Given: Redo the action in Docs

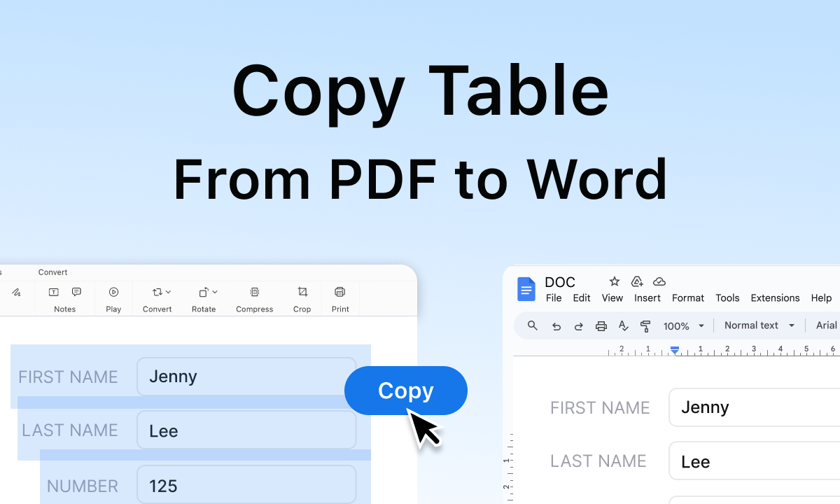Looking at the screenshot, I should pos(579,326).
